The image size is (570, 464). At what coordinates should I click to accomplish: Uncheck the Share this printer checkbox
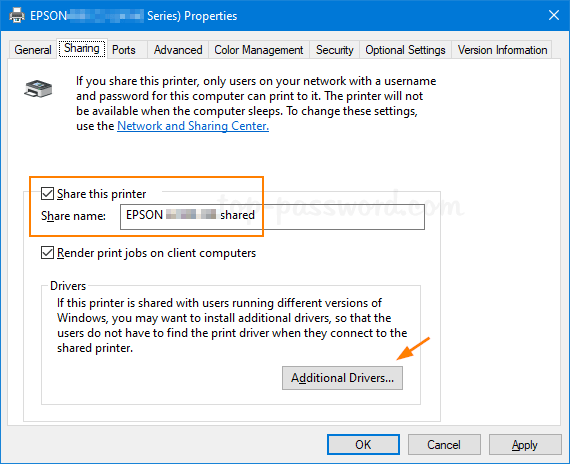[47, 193]
